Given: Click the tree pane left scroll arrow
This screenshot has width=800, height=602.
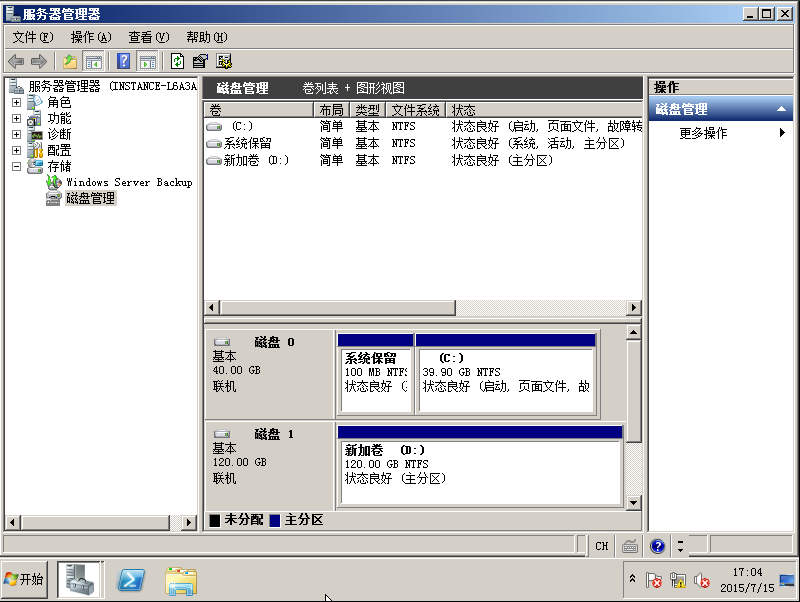Looking at the screenshot, I should point(13,522).
